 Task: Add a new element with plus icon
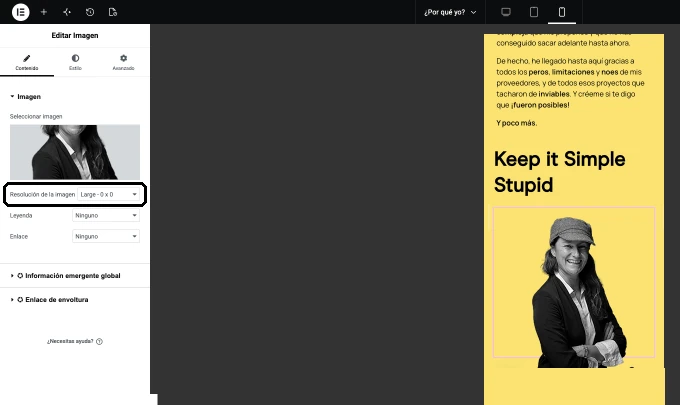click(x=44, y=12)
